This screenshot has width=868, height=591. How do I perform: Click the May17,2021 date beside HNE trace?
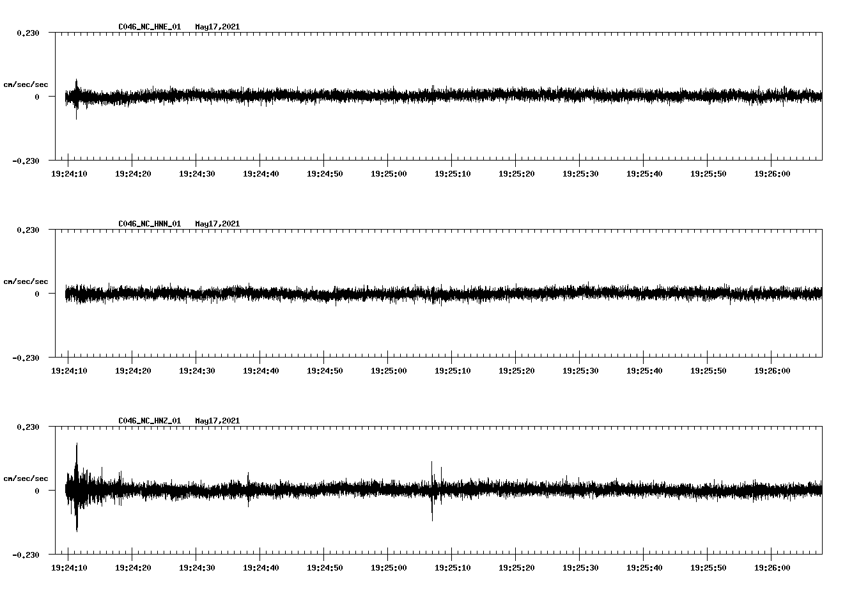pyautogui.click(x=217, y=27)
